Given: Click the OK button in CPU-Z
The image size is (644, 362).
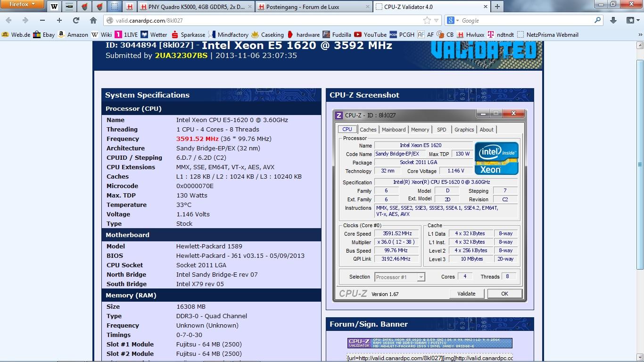Looking at the screenshot, I should click(x=504, y=294).
